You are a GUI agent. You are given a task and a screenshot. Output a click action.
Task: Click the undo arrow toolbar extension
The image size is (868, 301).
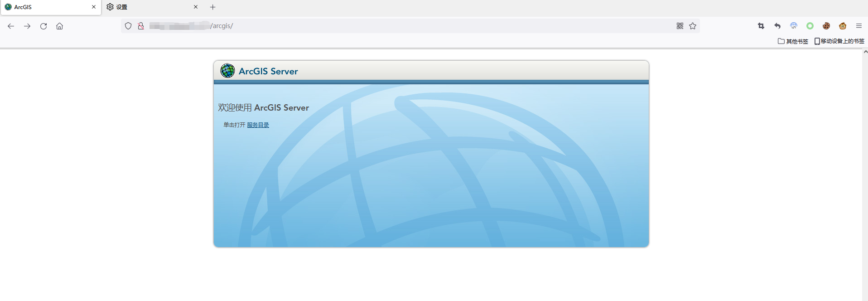point(777,26)
